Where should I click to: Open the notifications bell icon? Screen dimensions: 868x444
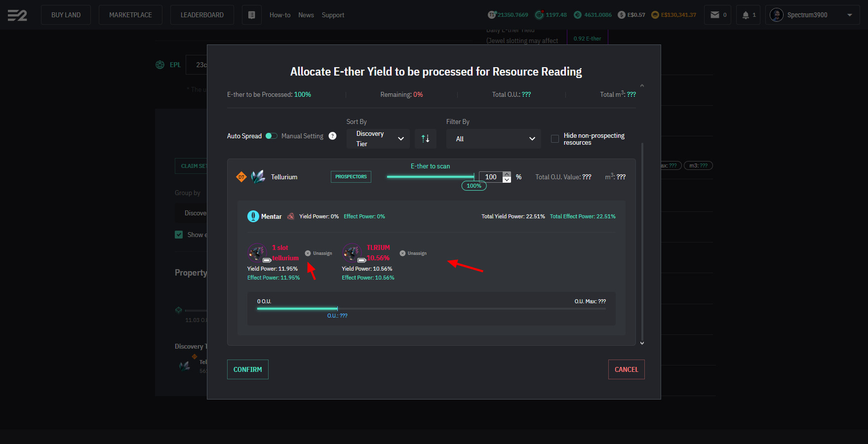(746, 15)
